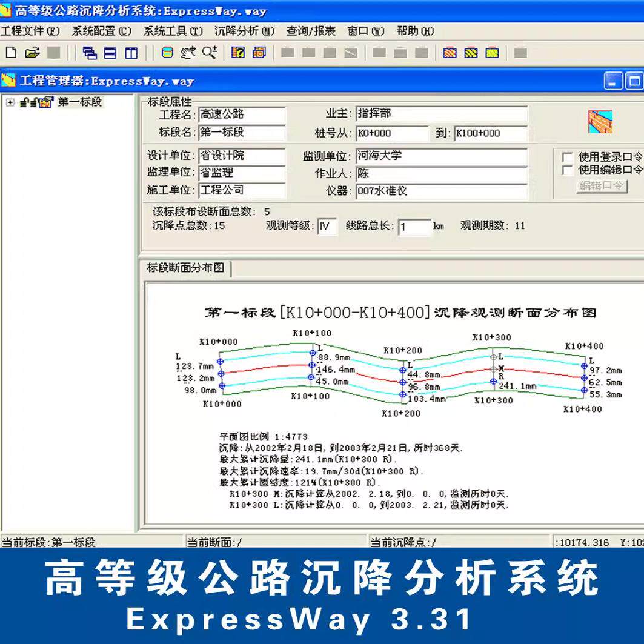
Task: Click the 观测等级 field showing IV
Action: tap(327, 227)
